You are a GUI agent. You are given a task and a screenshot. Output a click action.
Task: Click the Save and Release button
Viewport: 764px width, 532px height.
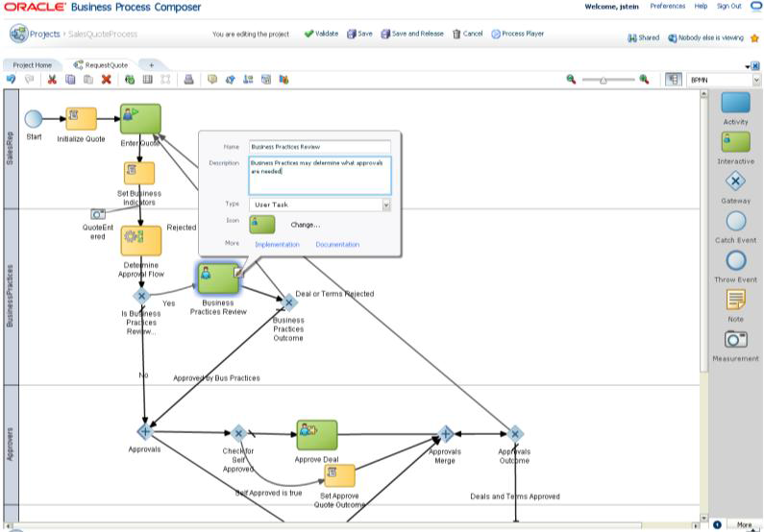412,34
